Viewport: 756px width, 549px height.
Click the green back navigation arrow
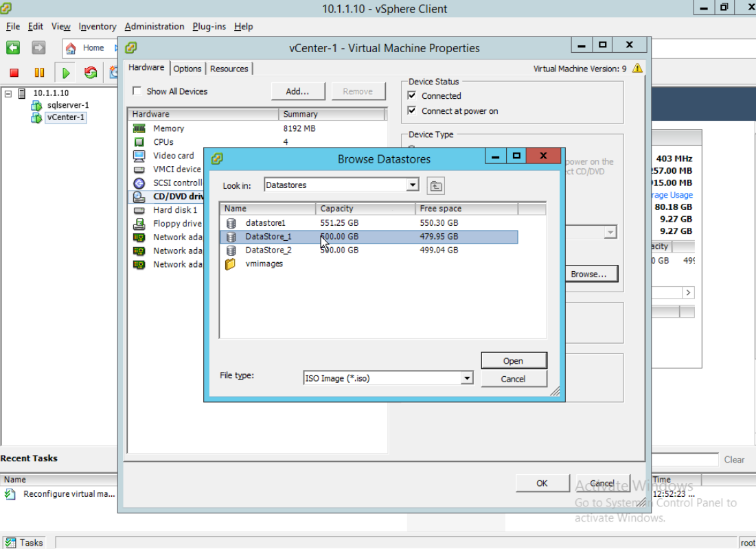[13, 48]
